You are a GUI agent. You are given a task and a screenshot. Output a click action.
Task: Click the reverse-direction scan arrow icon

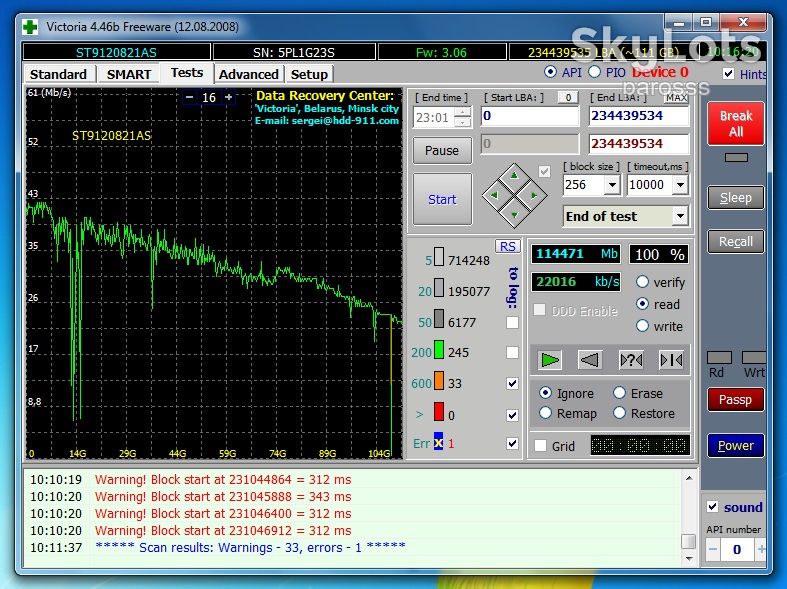click(589, 360)
